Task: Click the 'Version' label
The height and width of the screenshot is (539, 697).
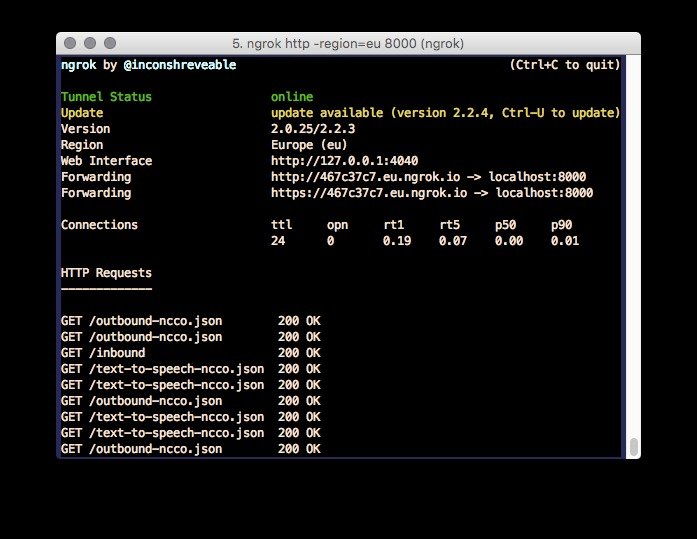Action: pos(85,129)
